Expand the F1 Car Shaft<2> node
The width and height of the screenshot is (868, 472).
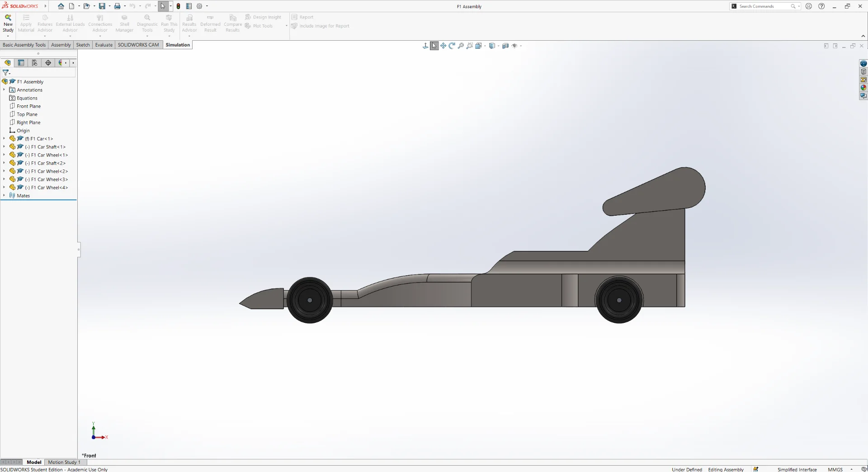click(4, 163)
